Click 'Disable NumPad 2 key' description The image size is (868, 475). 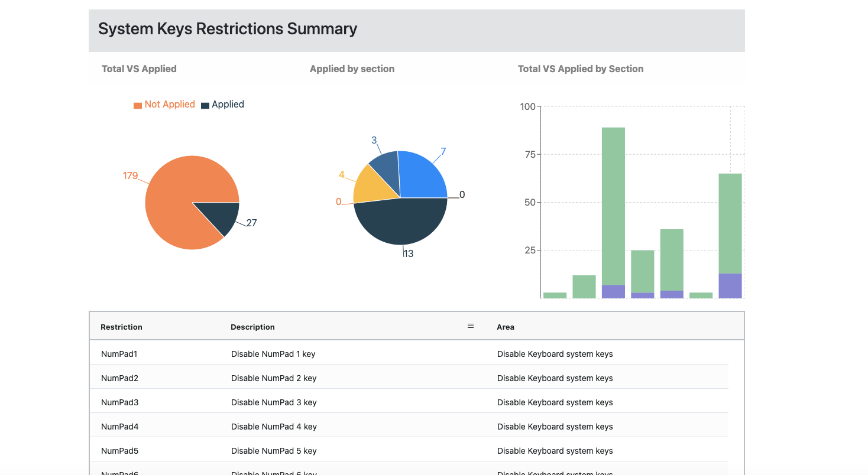[x=274, y=378]
